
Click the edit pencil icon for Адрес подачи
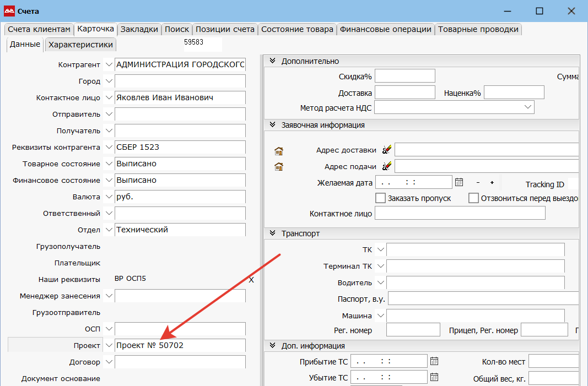386,166
